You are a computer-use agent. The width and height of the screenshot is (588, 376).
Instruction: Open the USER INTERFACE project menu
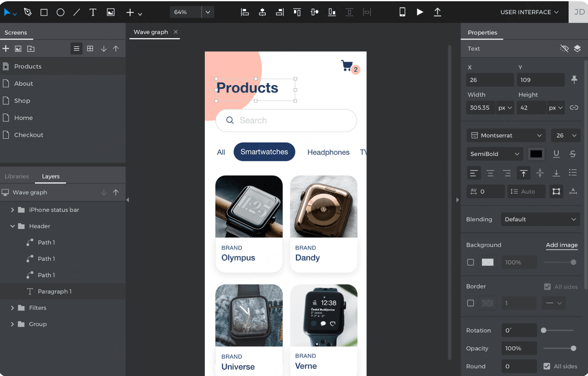point(529,12)
